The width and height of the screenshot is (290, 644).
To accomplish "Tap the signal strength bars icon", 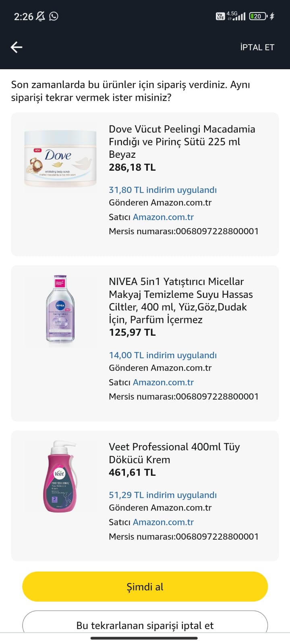I will [x=240, y=17].
